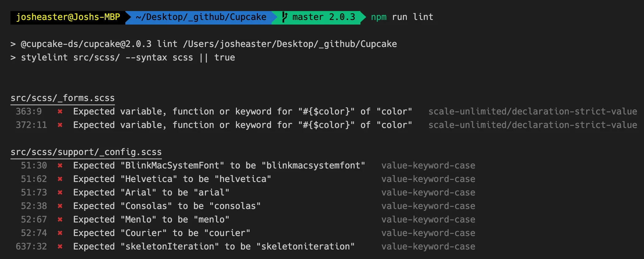
Task: Click the line position 637:32
Action: [x=31, y=247]
